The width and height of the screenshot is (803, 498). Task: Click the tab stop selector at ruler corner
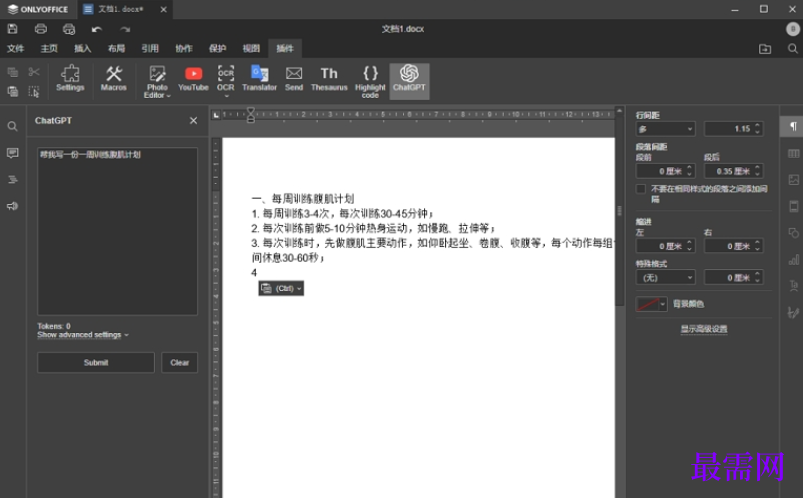(216, 115)
